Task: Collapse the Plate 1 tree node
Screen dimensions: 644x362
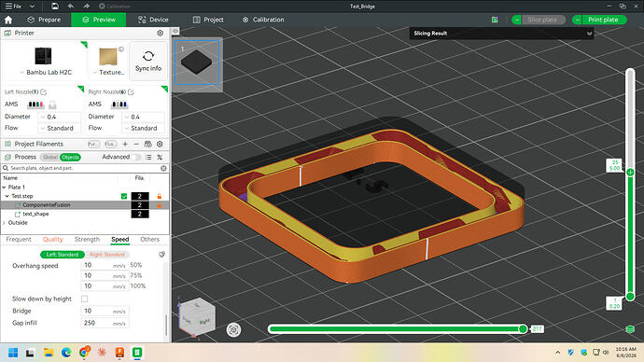Action: pyautogui.click(x=4, y=188)
